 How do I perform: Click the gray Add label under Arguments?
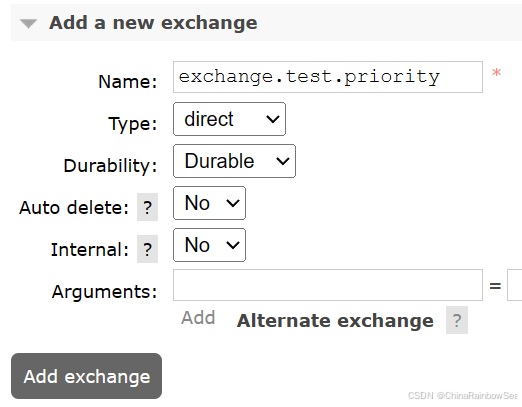coord(198,318)
